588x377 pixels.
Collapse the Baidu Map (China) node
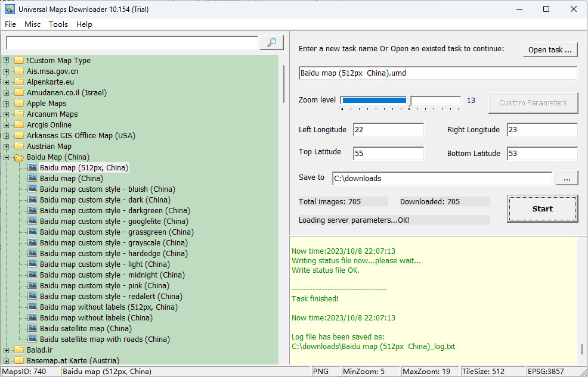(x=6, y=157)
